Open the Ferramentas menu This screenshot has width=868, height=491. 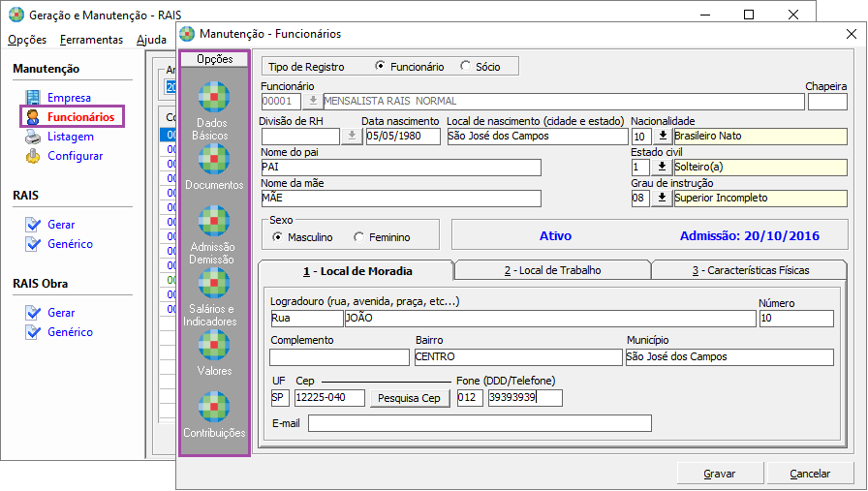point(91,40)
